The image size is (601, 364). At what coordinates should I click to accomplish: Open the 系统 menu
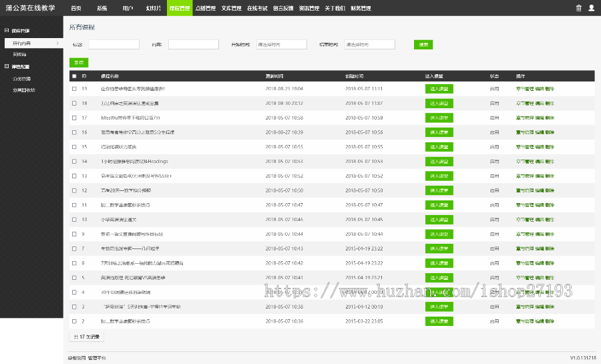[x=102, y=8]
